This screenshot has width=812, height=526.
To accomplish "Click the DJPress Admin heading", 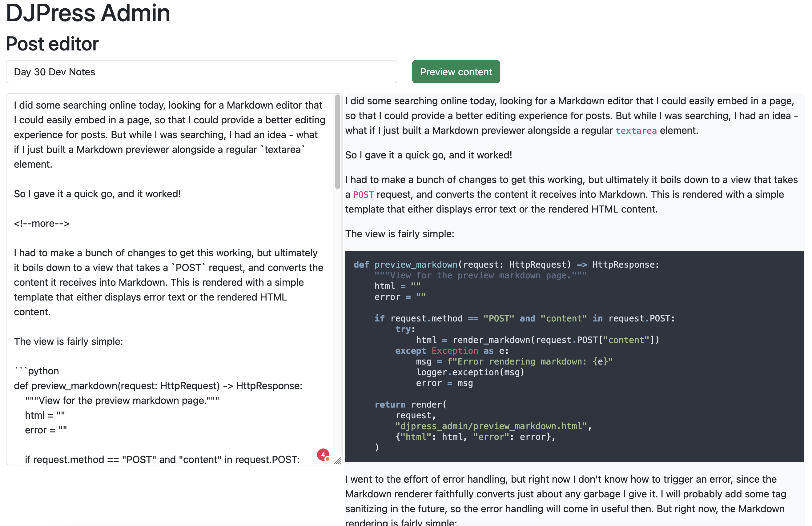I will pyautogui.click(x=88, y=14).
